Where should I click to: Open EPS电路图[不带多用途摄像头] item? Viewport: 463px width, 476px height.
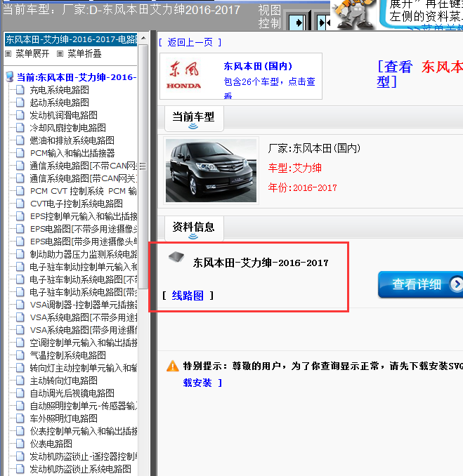click(84, 229)
